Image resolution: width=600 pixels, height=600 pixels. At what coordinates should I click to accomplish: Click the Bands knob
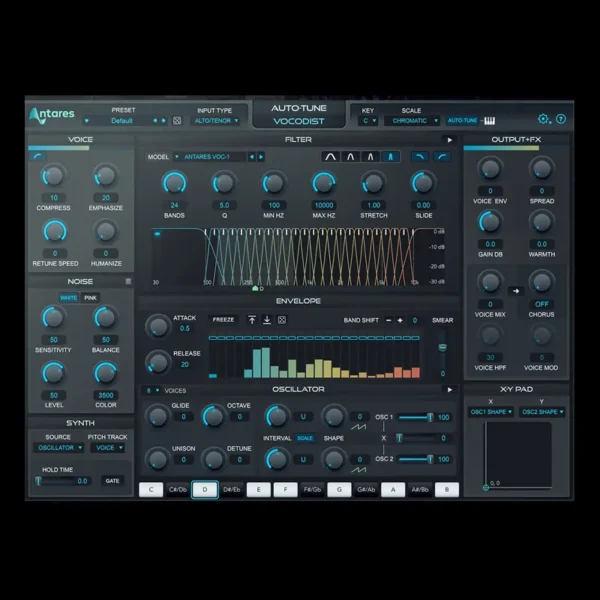pos(174,183)
